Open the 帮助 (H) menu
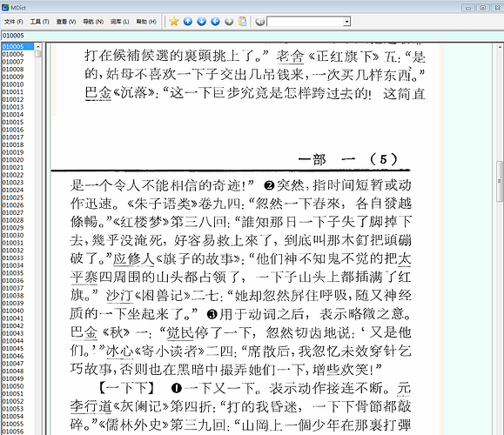This screenshot has height=435, width=504. (146, 22)
